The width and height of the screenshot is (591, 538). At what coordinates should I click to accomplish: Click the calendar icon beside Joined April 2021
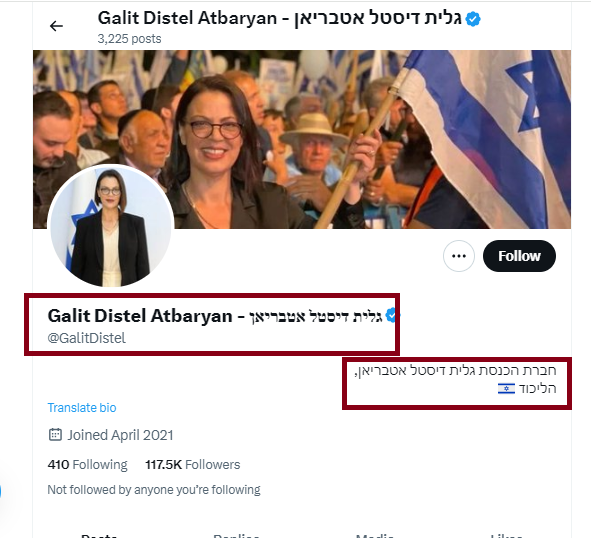point(55,435)
